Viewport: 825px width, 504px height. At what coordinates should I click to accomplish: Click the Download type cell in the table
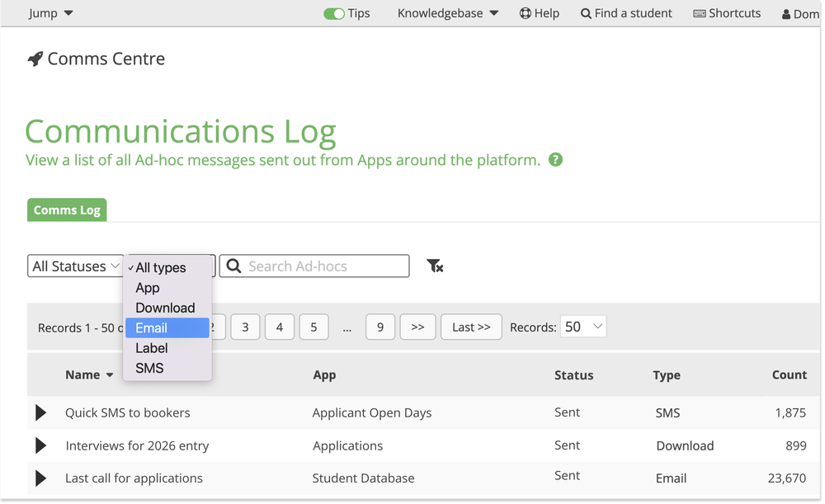pyautogui.click(x=685, y=445)
